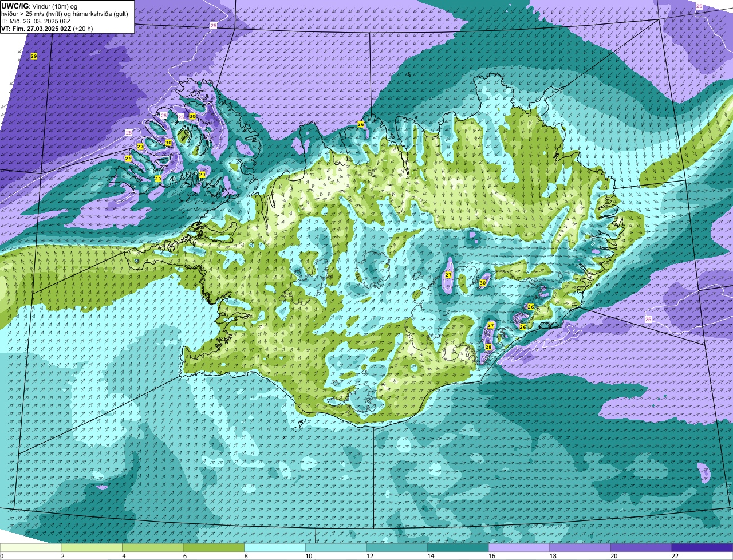Click the 10–12 m/s light teal legend swatch
The height and width of the screenshot is (560, 733).
click(336, 547)
